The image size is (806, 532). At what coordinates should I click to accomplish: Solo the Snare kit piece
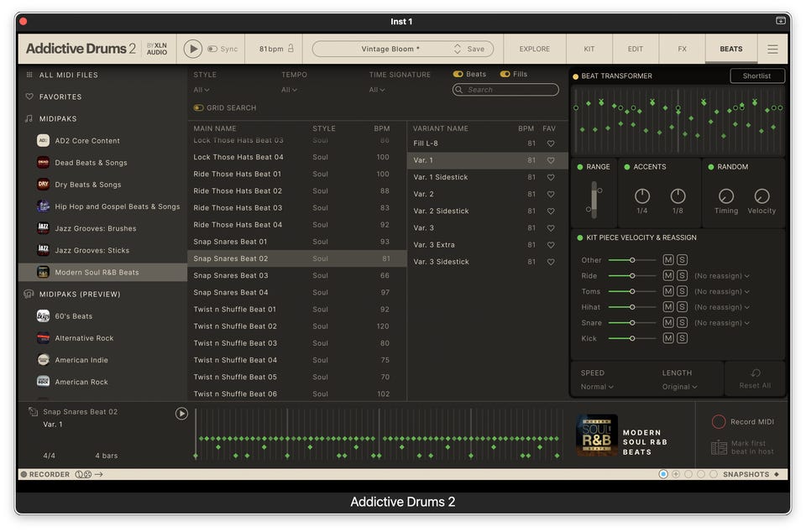(682, 322)
